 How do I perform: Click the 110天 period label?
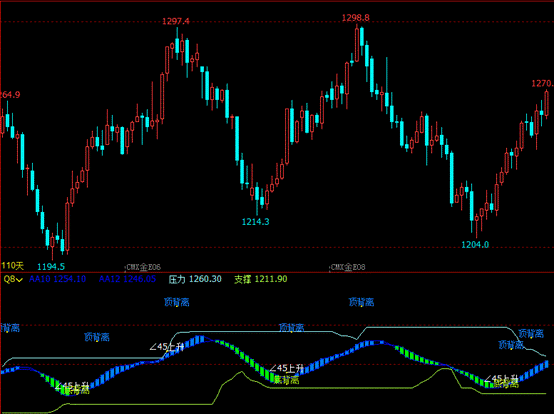point(12,266)
